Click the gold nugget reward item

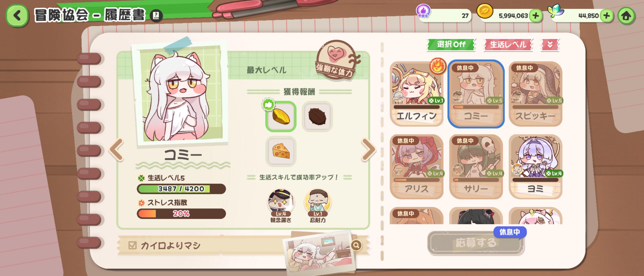[281, 116]
